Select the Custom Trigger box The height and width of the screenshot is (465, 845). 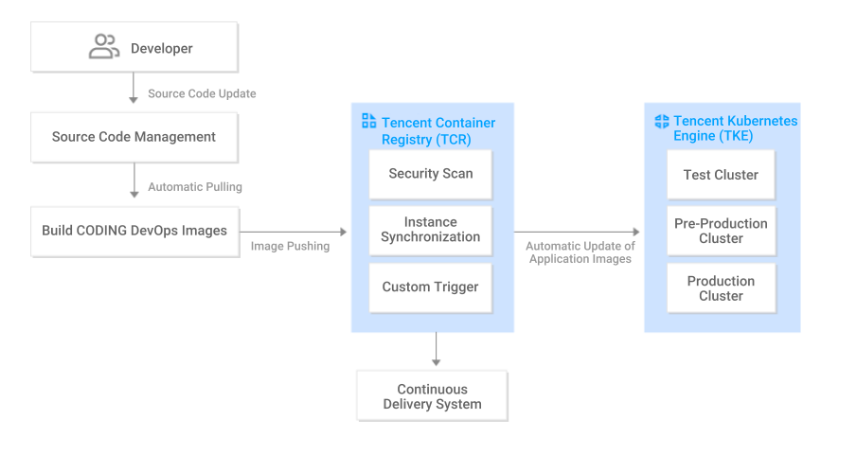431,287
